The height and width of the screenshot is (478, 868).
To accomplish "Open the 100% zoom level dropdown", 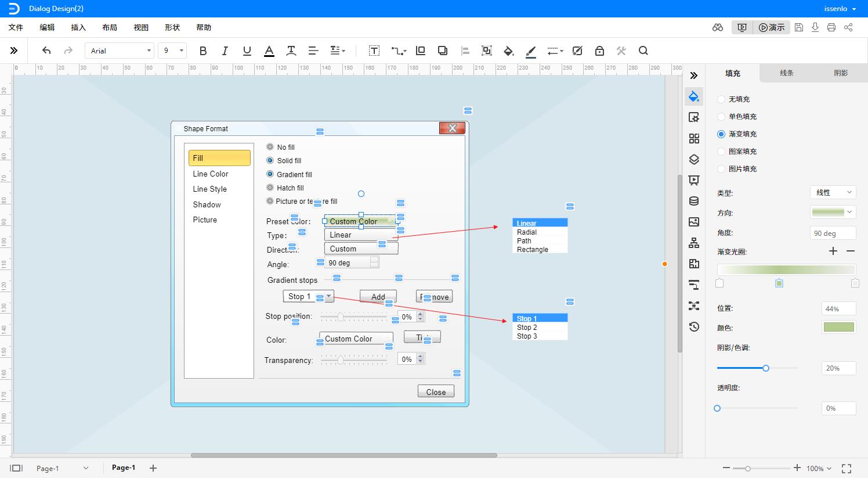I will click(x=819, y=468).
